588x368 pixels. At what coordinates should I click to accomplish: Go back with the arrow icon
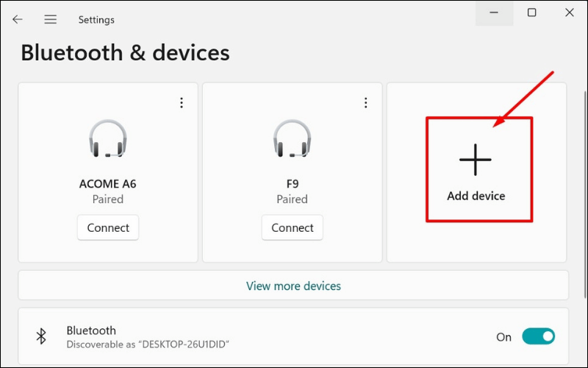(x=18, y=20)
